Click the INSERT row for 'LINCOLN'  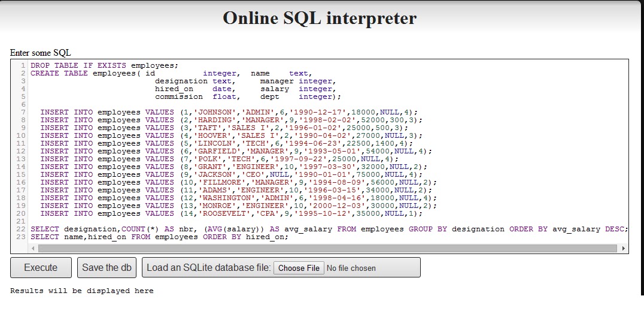point(227,143)
